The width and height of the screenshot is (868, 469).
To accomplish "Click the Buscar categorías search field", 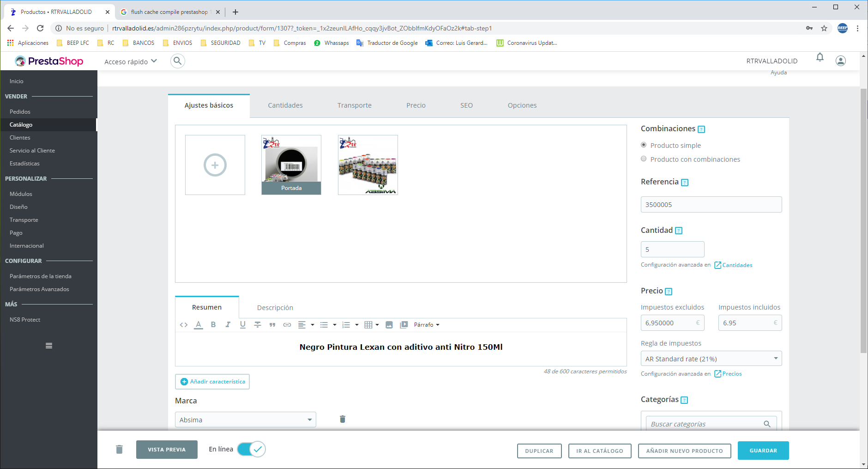I will pyautogui.click(x=711, y=424).
